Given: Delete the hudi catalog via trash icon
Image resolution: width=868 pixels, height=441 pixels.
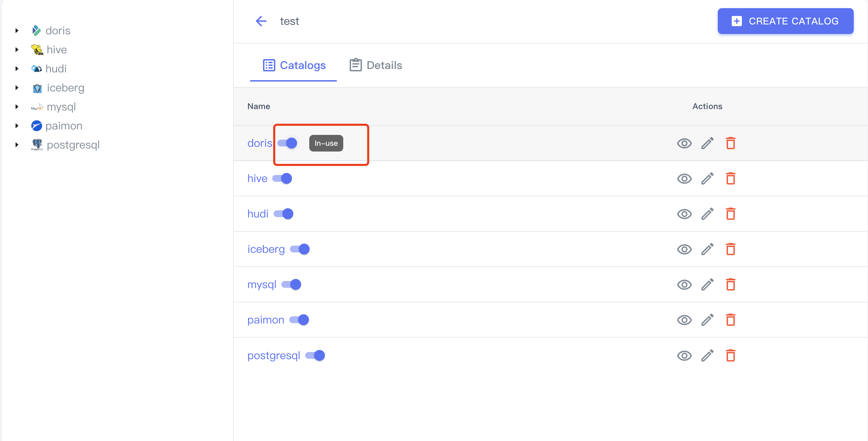Looking at the screenshot, I should 730,214.
